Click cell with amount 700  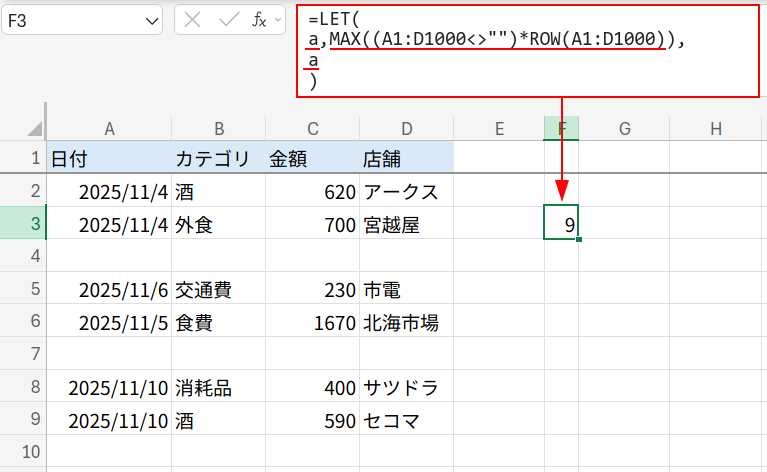coord(313,223)
